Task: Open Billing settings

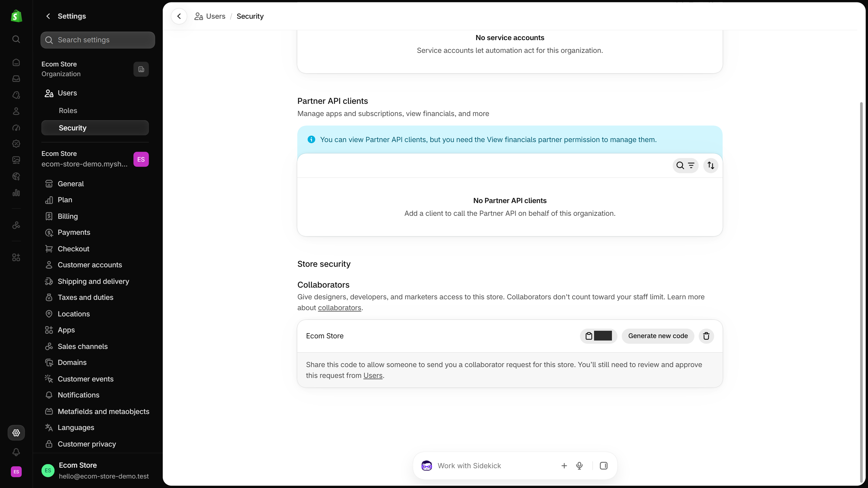Action: coord(95,216)
